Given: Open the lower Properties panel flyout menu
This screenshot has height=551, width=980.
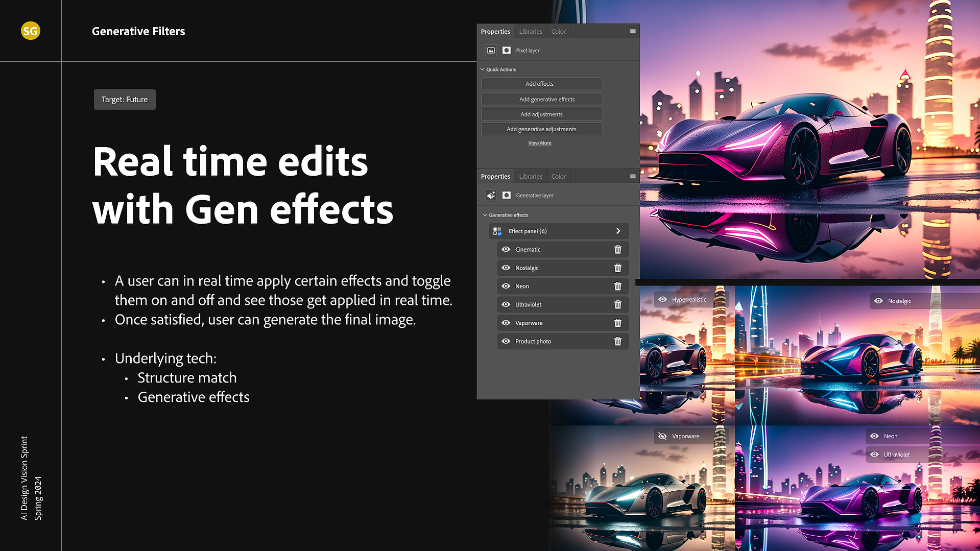Looking at the screenshot, I should (x=633, y=176).
